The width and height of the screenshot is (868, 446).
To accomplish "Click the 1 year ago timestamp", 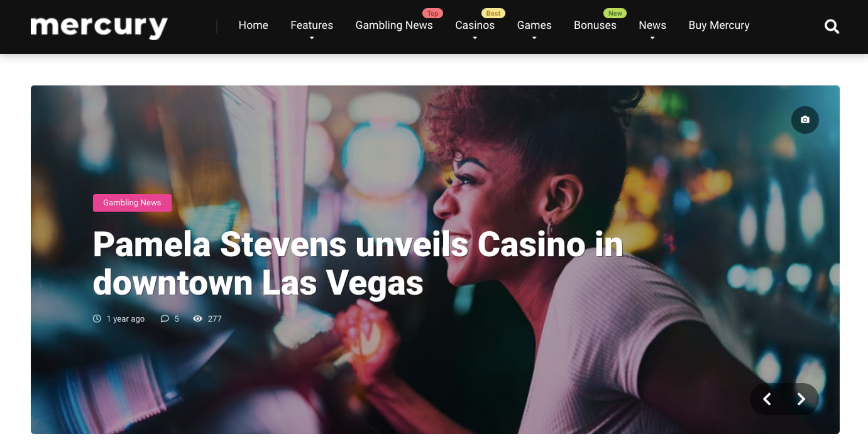I will pyautogui.click(x=125, y=318).
